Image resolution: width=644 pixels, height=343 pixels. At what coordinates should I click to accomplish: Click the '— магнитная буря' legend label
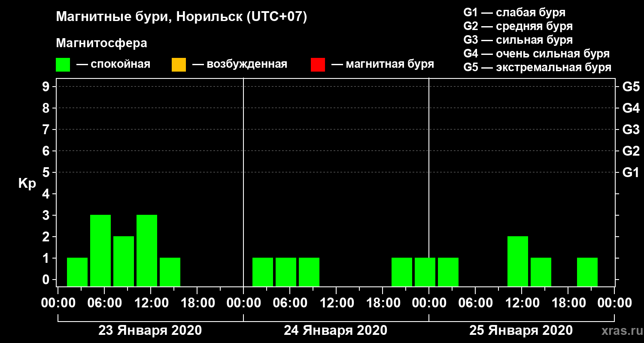click(383, 65)
